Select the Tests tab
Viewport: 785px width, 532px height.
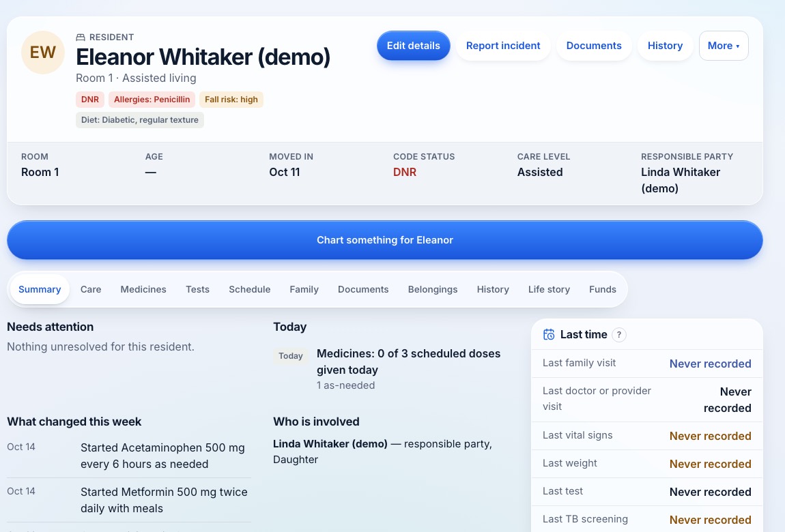[x=197, y=289]
